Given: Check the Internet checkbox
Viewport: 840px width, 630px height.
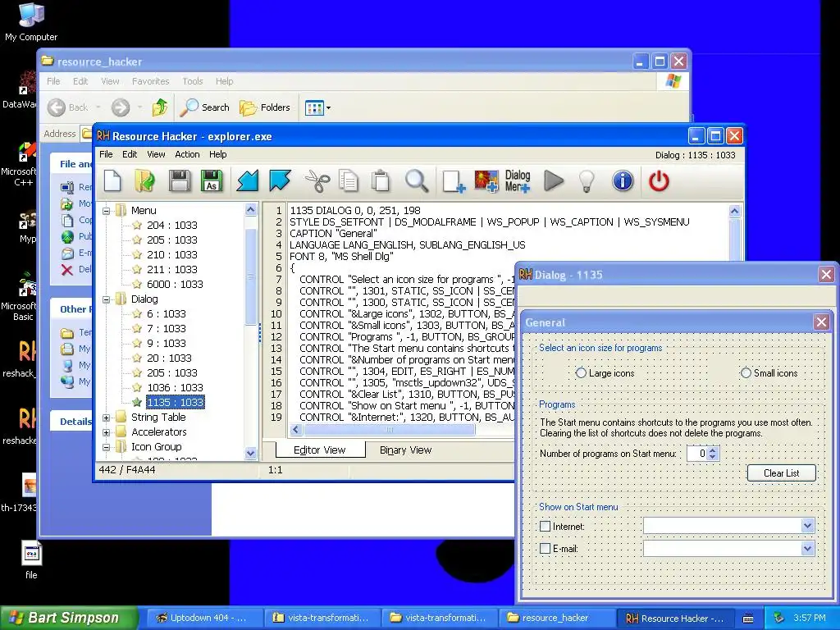Looking at the screenshot, I should tap(545, 526).
